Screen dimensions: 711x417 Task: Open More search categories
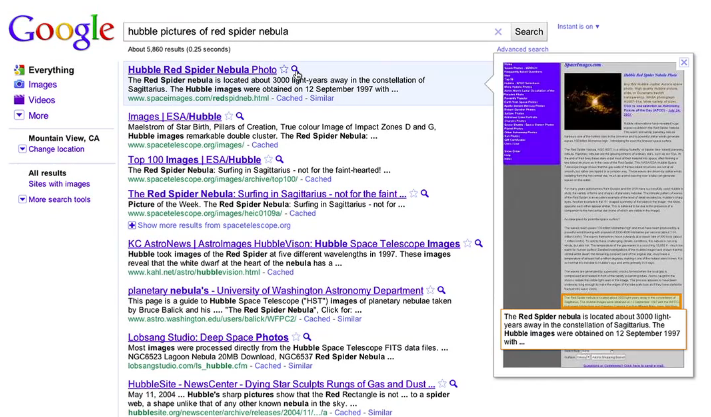(x=38, y=116)
